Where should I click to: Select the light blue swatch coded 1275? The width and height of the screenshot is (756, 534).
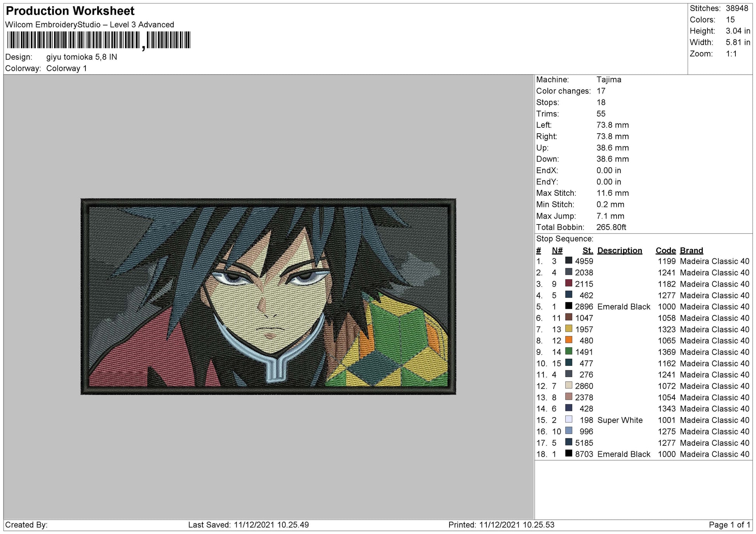coord(568,431)
